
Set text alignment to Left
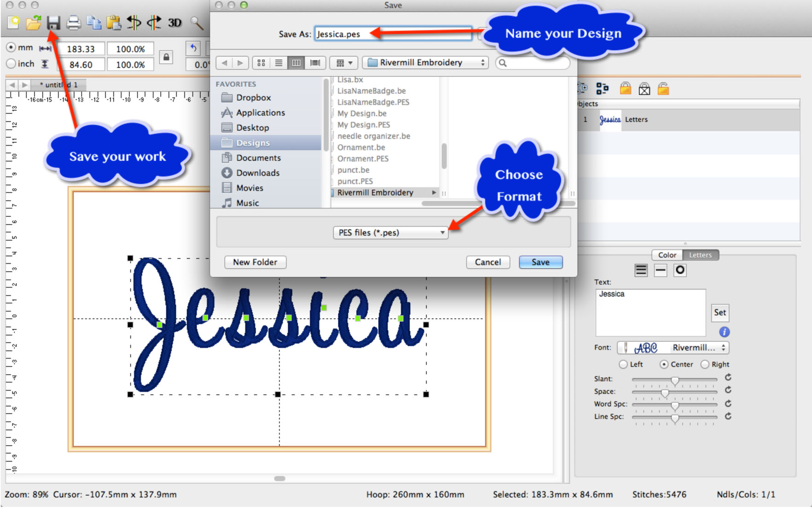pyautogui.click(x=623, y=364)
